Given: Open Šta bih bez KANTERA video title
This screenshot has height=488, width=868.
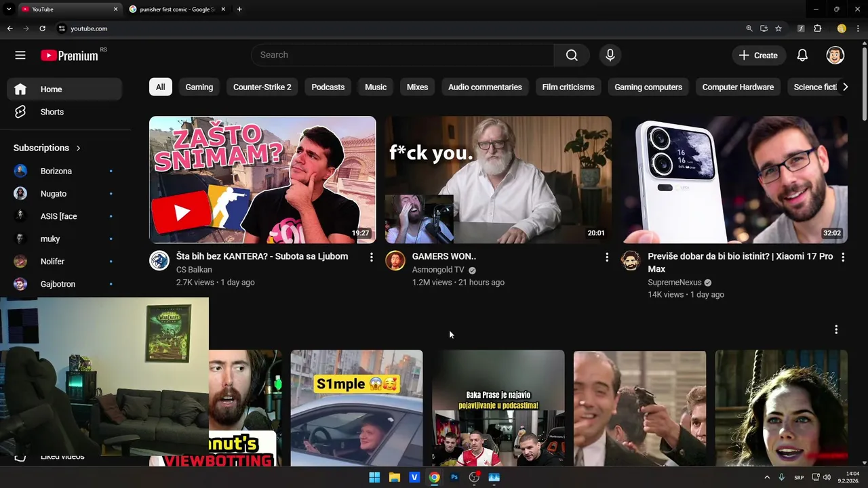Looking at the screenshot, I should [x=262, y=256].
